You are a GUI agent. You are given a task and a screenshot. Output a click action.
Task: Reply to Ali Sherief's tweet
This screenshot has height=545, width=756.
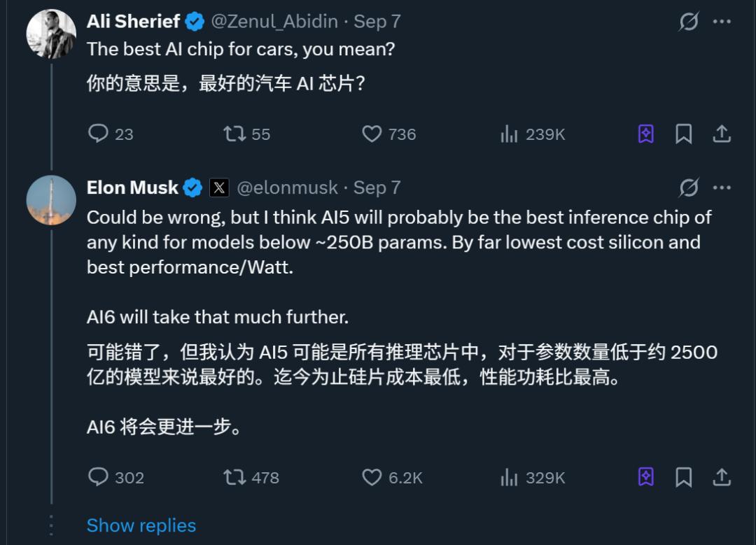99,134
